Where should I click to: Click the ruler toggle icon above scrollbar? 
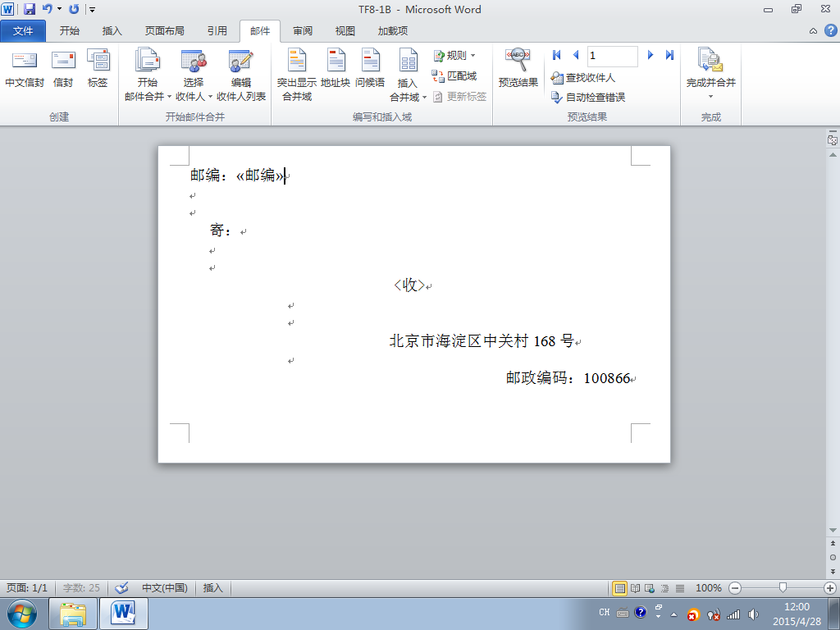[x=833, y=139]
